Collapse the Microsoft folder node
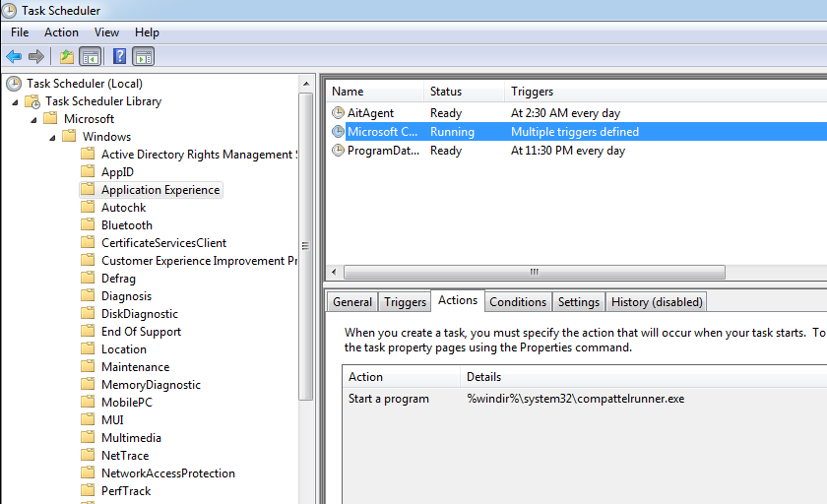The height and width of the screenshot is (504, 827). (33, 120)
